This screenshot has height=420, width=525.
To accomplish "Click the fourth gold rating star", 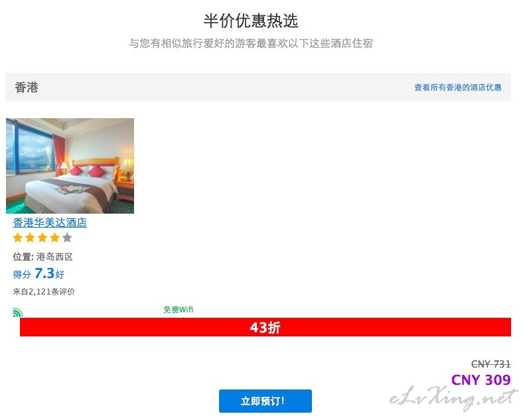I will click(x=55, y=238).
